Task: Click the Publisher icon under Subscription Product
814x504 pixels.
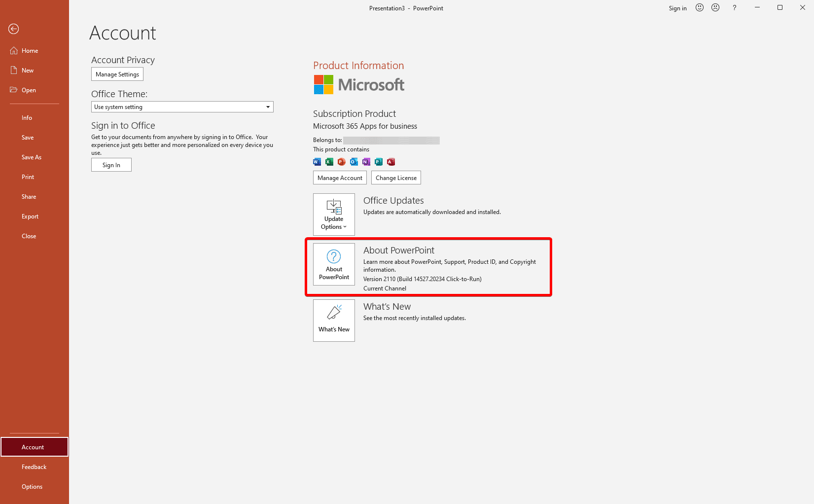Action: click(378, 162)
